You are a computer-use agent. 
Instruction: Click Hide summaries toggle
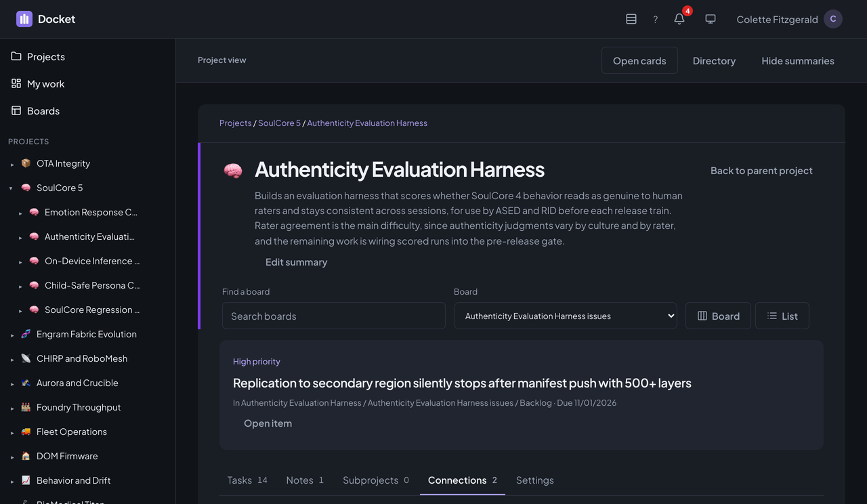pos(798,60)
